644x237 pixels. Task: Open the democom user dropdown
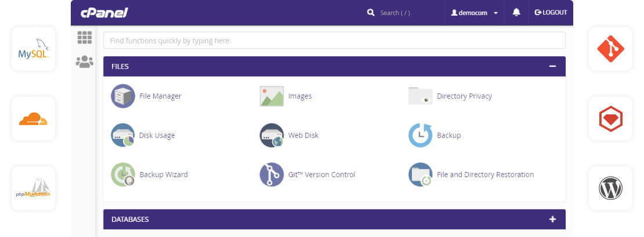(474, 13)
